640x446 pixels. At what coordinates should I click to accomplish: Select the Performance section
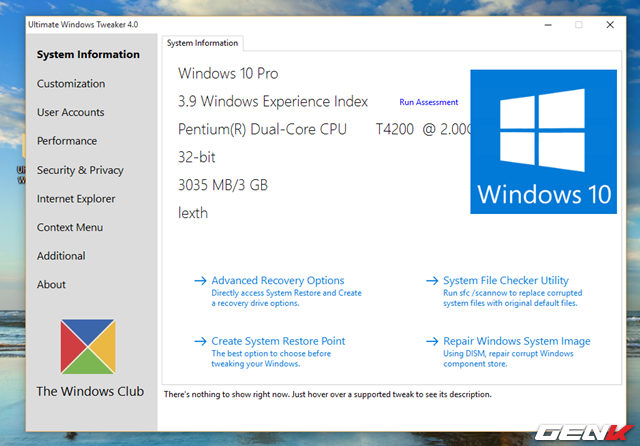click(x=67, y=141)
